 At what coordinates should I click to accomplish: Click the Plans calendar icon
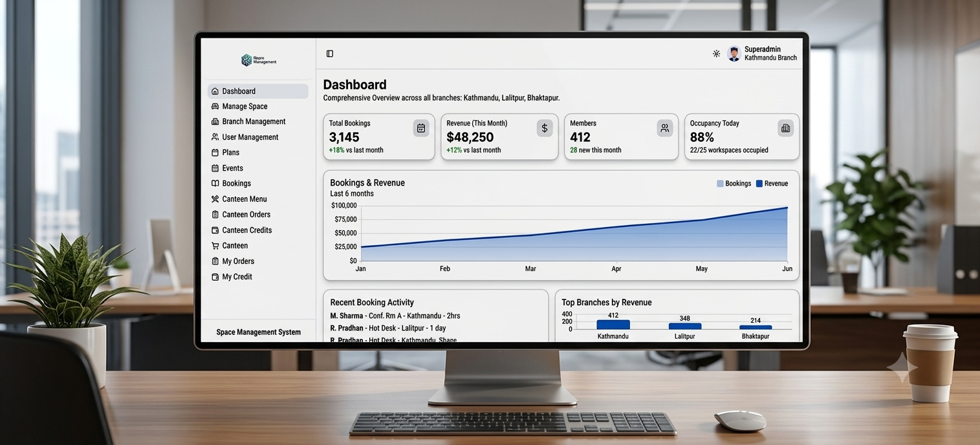tap(215, 153)
